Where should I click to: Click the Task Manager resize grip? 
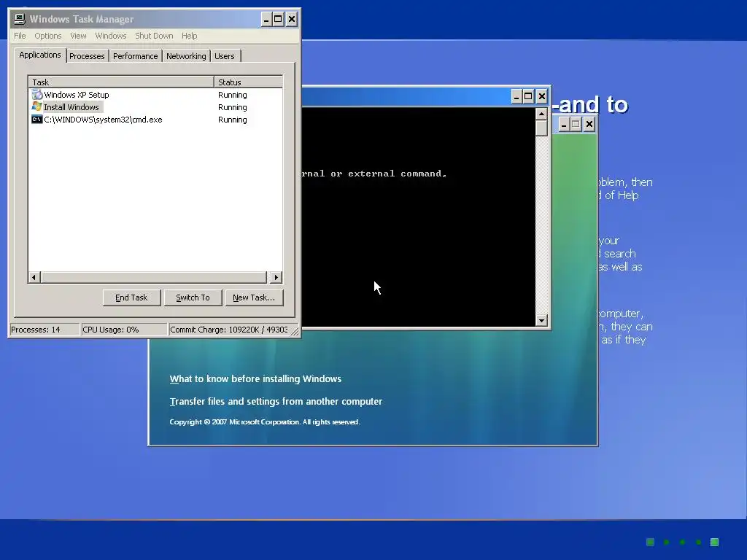coord(295,331)
